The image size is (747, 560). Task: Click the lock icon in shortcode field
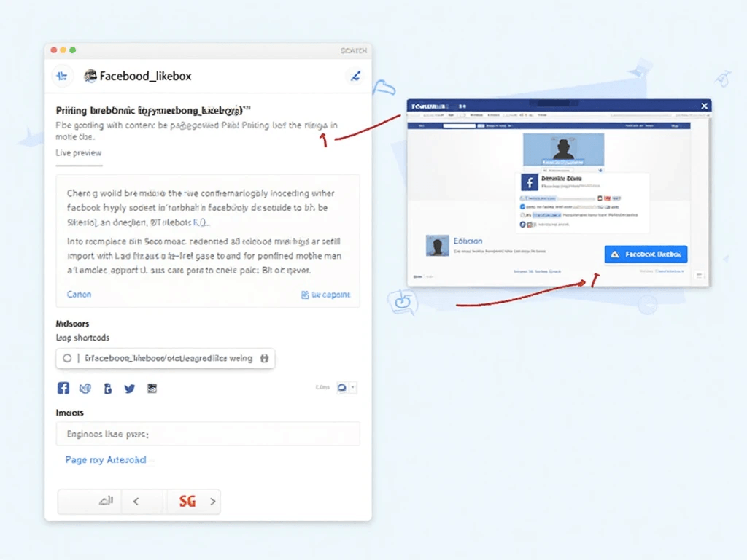point(264,358)
